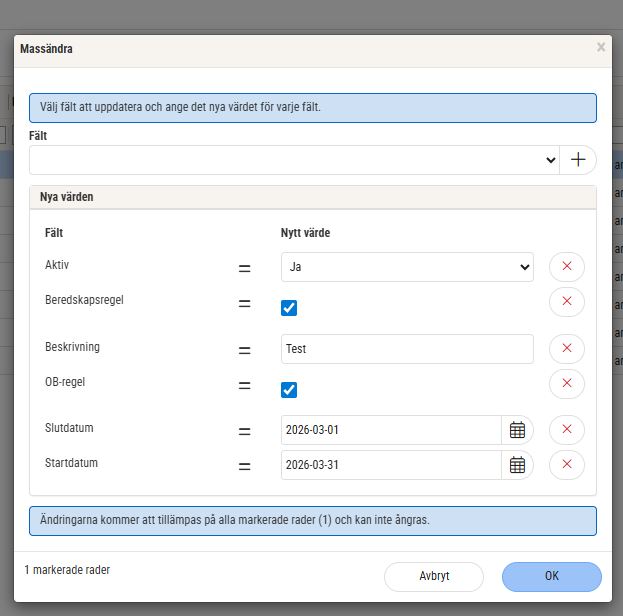This screenshot has width=623, height=616.
Task: Open the Slutdatum calendar picker
Action: [517, 430]
